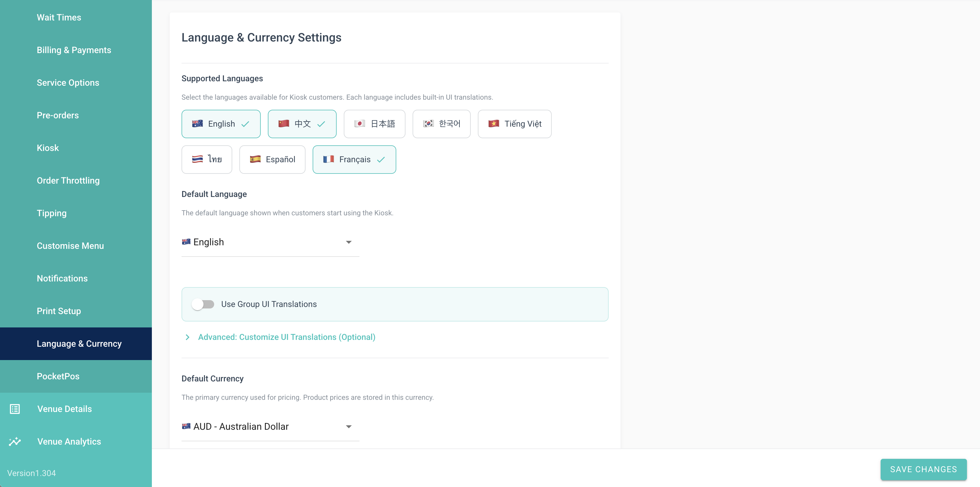Open the Default Currency AUD dropdown
This screenshot has width=980, height=487.
click(270, 426)
